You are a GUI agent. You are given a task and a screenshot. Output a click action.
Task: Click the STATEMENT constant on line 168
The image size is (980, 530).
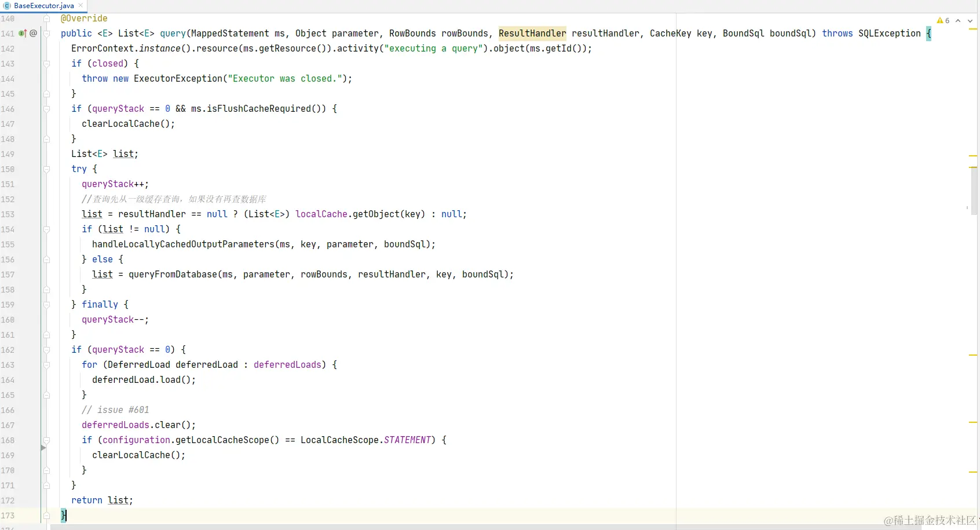tap(407, 440)
